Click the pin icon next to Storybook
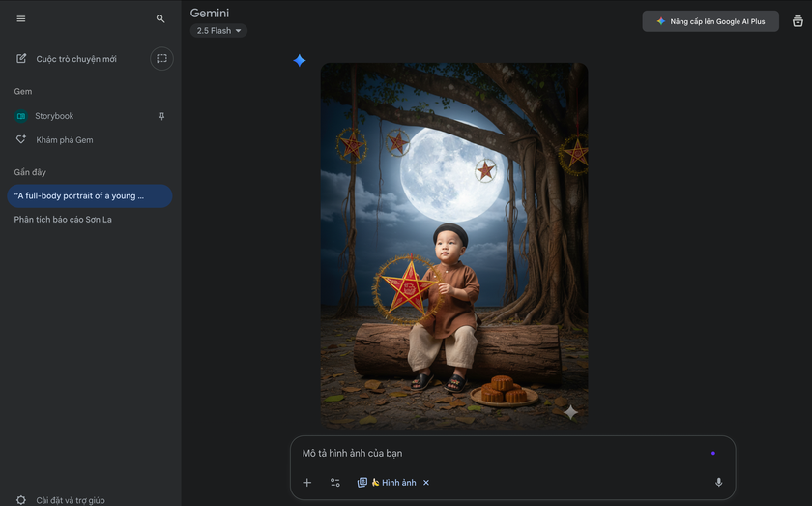Viewport: 812px width, 506px height. [x=161, y=116]
